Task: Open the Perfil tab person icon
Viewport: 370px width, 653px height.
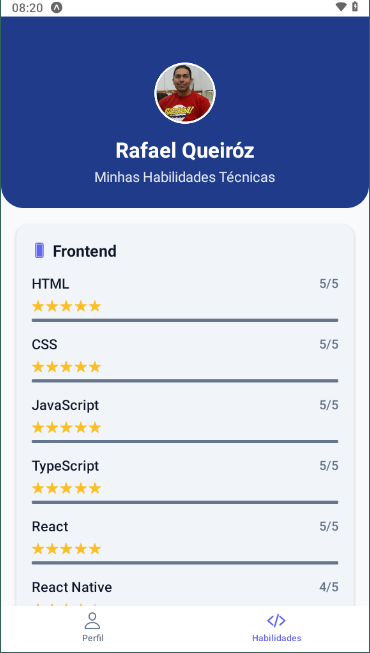Action: (92, 621)
